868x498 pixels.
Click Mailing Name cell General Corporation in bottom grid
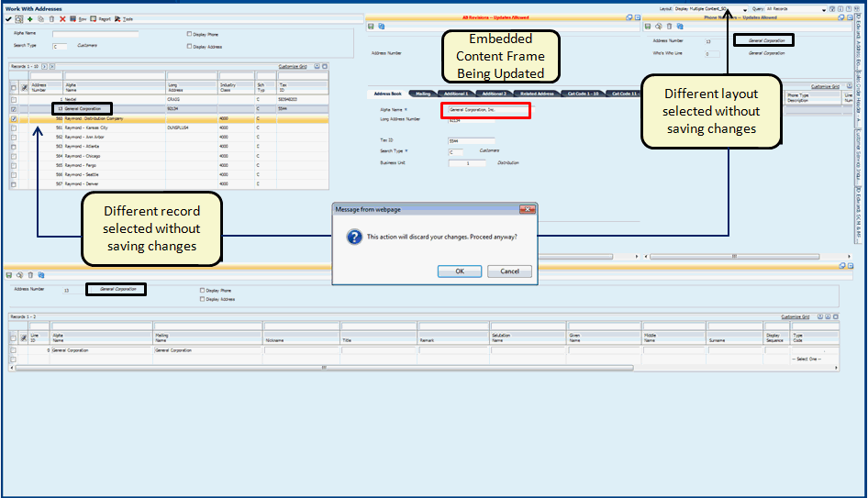(x=207, y=350)
